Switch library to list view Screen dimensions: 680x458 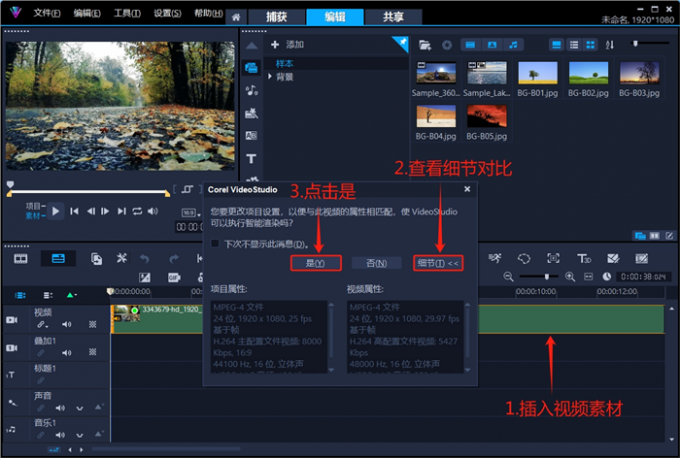(x=574, y=45)
